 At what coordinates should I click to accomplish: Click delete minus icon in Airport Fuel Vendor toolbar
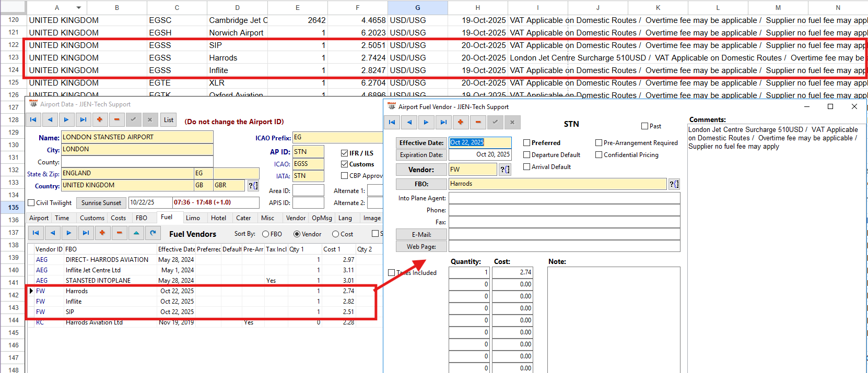click(x=478, y=123)
